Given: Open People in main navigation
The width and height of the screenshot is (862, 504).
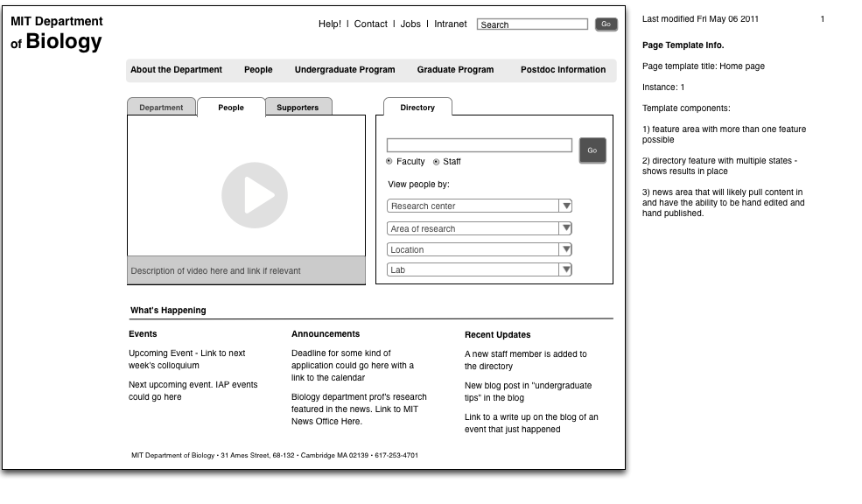Looking at the screenshot, I should coord(258,69).
